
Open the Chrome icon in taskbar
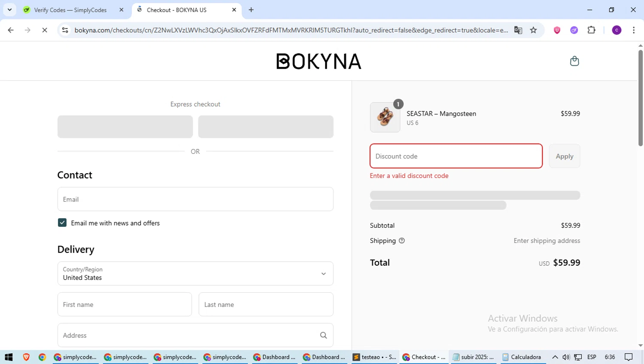click(x=42, y=357)
